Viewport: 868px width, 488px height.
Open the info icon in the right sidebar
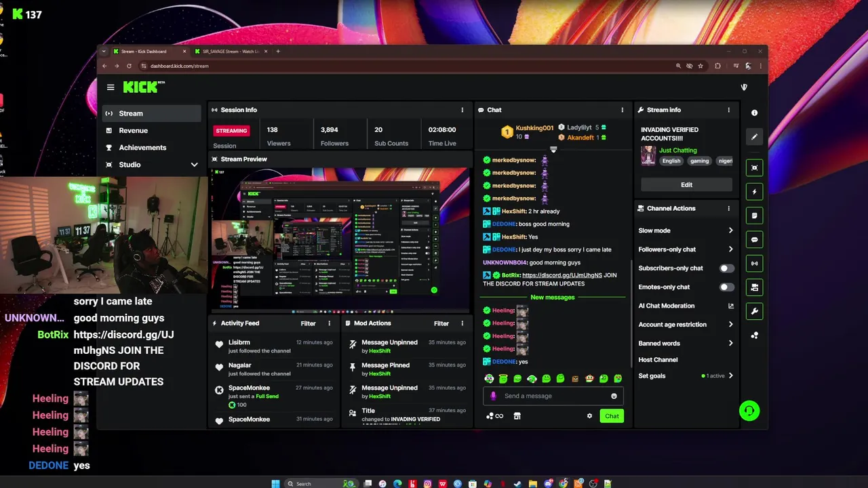[x=754, y=113]
